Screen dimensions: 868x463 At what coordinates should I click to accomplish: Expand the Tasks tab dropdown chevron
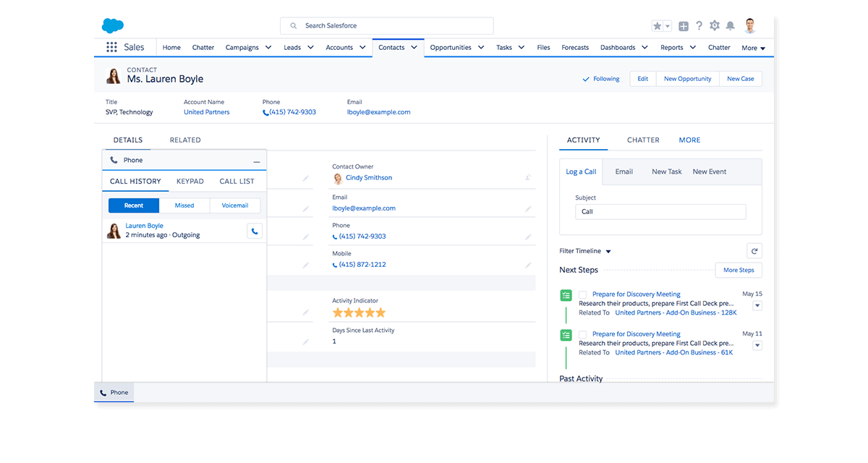click(522, 48)
